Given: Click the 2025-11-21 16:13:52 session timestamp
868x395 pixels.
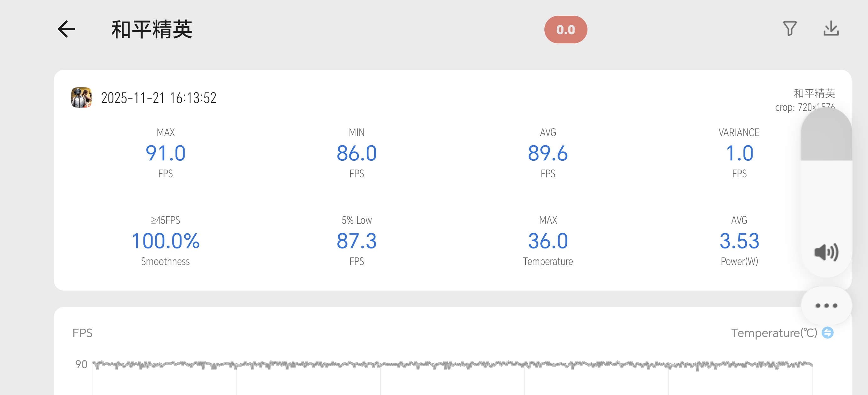Looking at the screenshot, I should coord(159,98).
